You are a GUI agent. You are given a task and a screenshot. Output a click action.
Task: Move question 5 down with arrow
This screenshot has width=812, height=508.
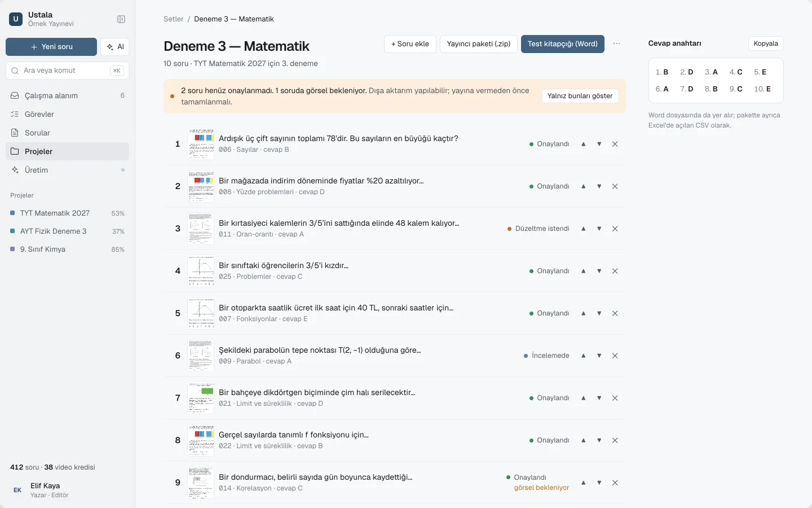[x=599, y=313]
